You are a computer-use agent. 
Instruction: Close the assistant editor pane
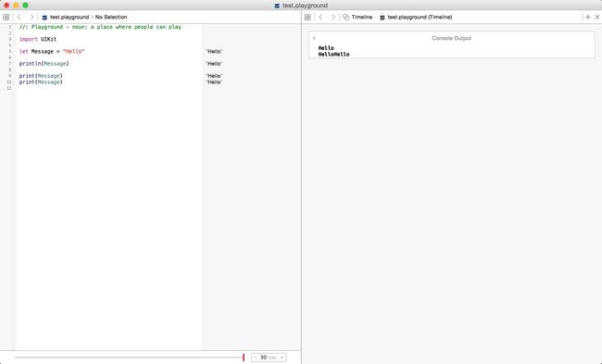[597, 17]
